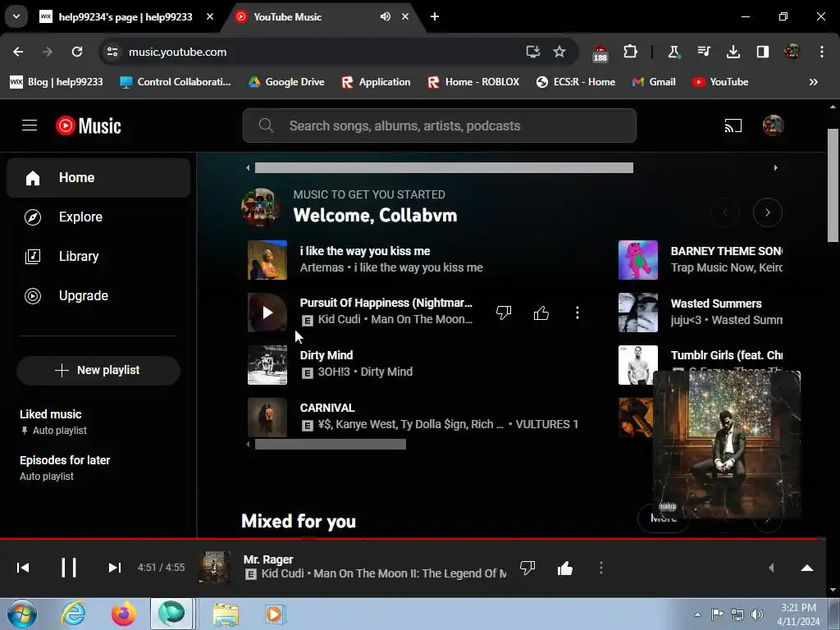Toggle the browser side panel
Screen dimensions: 840x630
[762, 52]
